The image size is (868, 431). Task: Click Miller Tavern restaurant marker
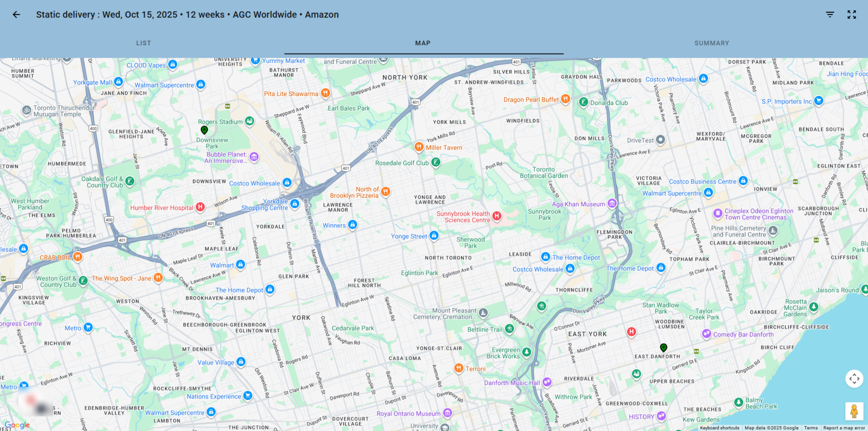tap(419, 147)
